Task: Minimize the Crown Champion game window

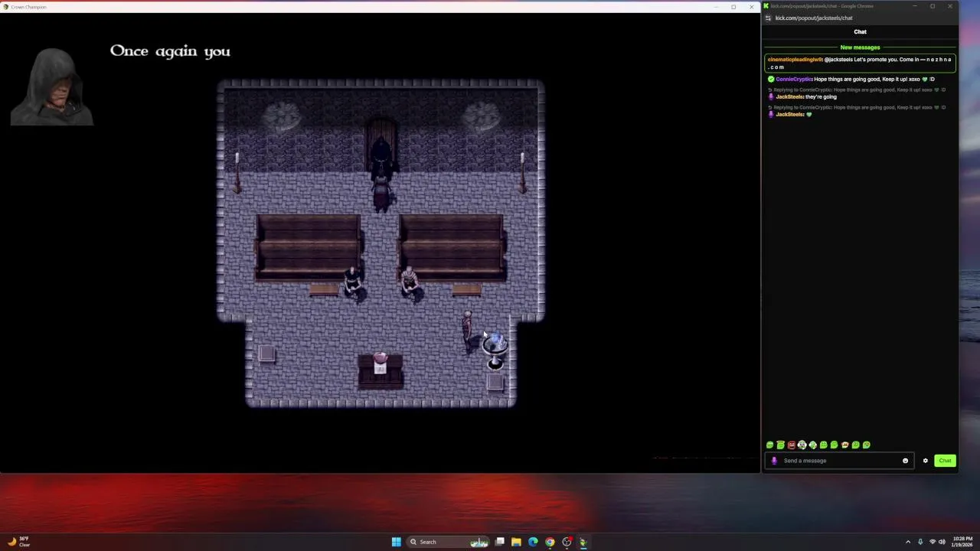Action: pos(716,7)
